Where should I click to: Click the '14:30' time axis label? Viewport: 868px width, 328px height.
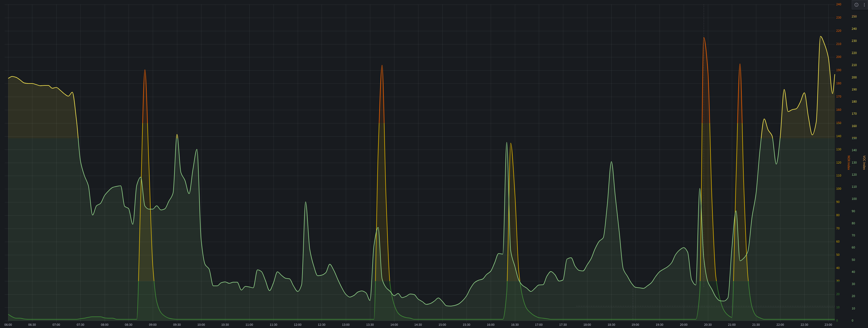[418, 325]
